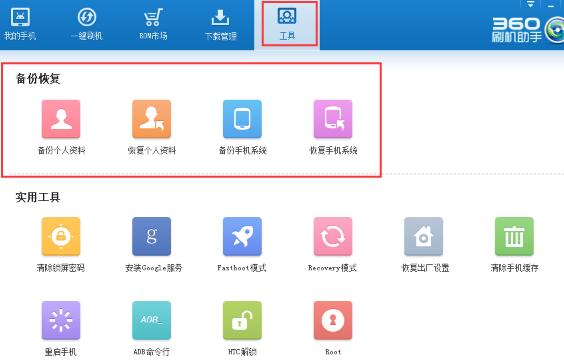
Task: Click the 重启手机 restart phone icon
Action: click(61, 321)
